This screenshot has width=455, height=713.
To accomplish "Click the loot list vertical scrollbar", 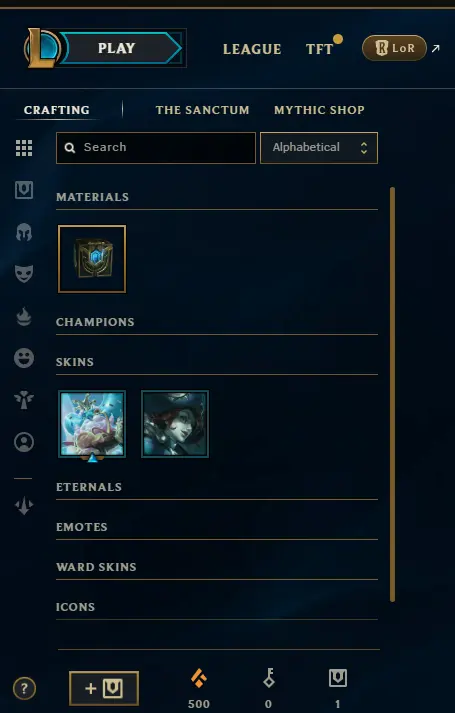I will coord(392,394).
